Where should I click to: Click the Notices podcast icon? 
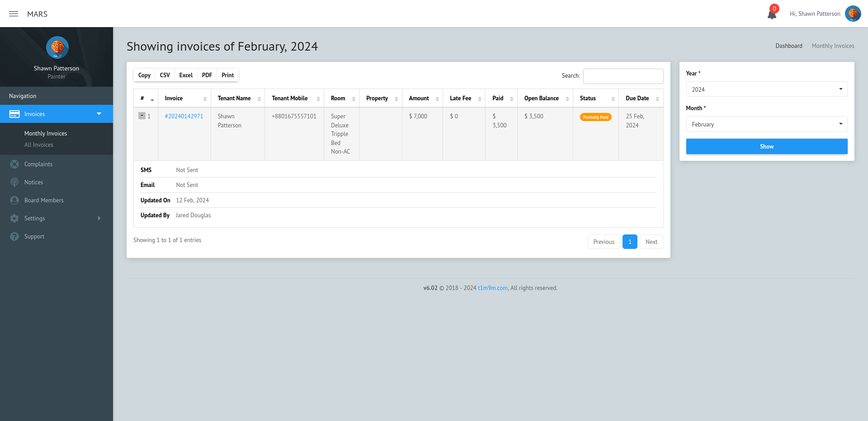(14, 182)
